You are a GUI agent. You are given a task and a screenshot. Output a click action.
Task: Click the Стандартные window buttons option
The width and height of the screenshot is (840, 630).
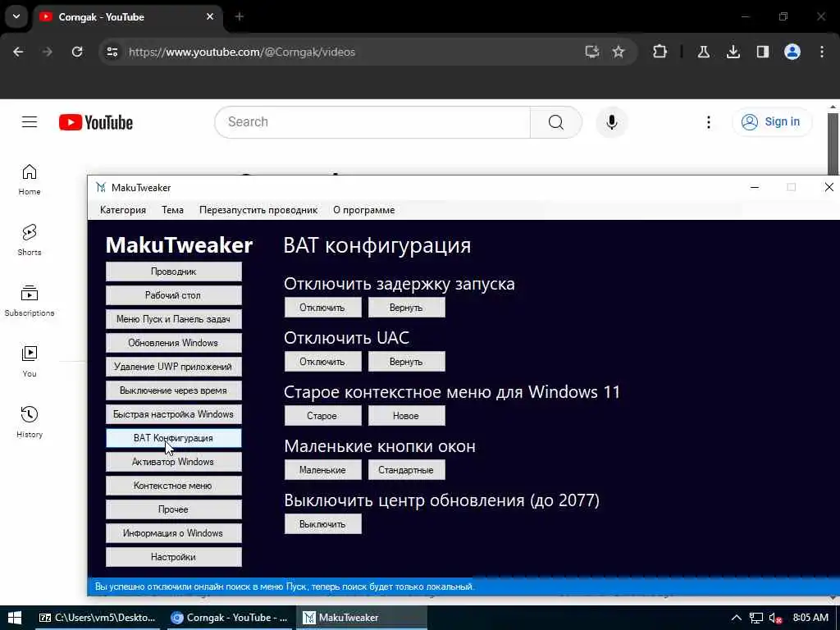tap(407, 470)
